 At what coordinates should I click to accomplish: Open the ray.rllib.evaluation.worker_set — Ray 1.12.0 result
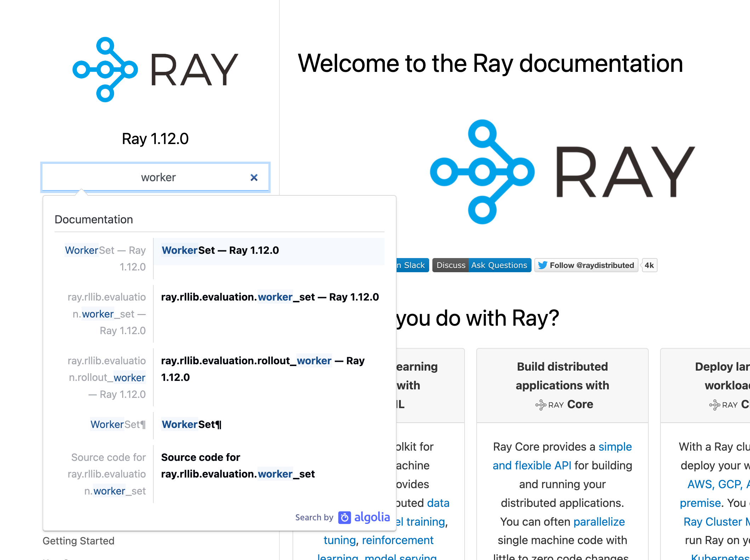tap(270, 297)
